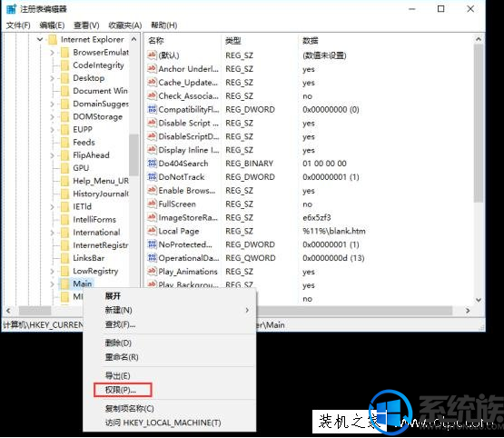Image resolution: width=504 pixels, height=438 pixels.
Task: Expand the IETld key
Action: 53,207
